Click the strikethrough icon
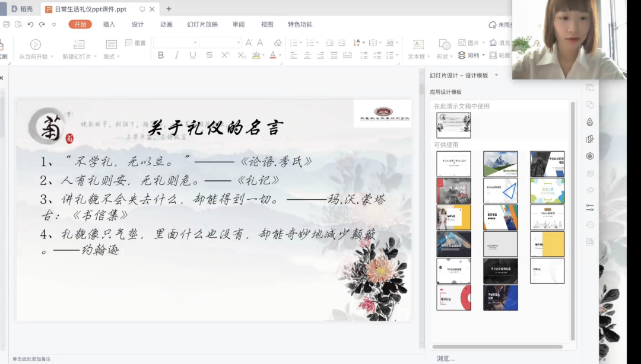This screenshot has height=364, width=641. pos(209,55)
